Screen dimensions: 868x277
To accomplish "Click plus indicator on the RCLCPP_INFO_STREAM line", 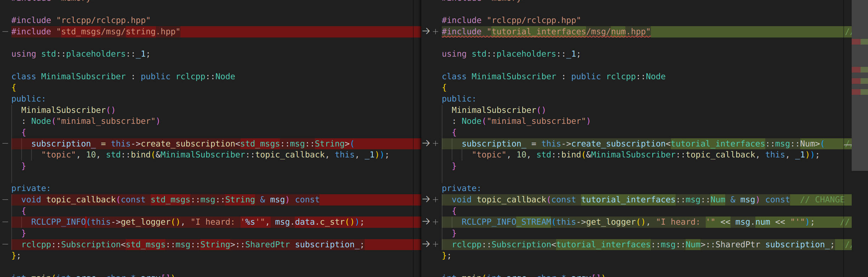I will 436,222.
